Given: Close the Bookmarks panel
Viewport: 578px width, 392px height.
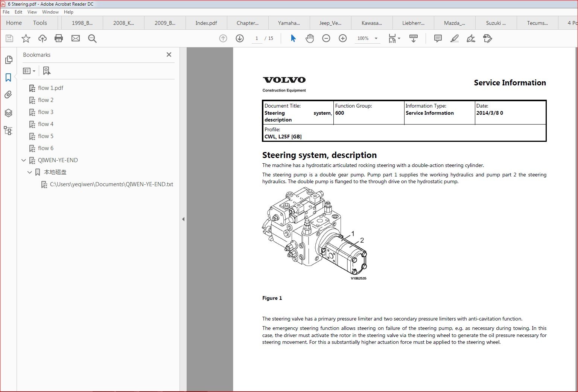Looking at the screenshot, I should pos(169,55).
